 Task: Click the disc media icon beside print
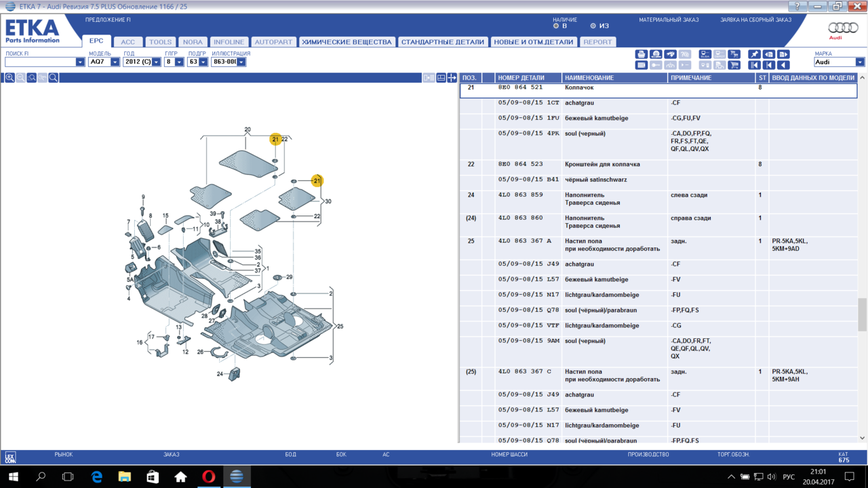tap(656, 54)
